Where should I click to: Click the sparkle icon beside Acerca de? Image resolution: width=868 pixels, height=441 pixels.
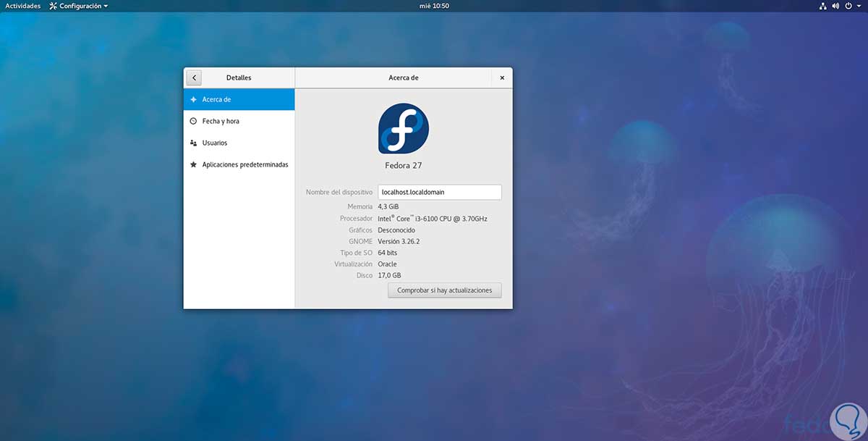click(x=193, y=99)
